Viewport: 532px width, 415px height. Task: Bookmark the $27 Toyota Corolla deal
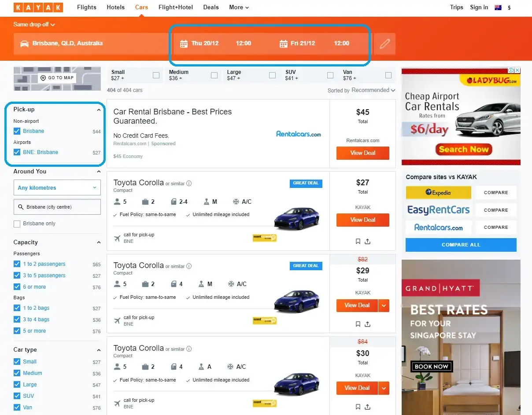(358, 241)
